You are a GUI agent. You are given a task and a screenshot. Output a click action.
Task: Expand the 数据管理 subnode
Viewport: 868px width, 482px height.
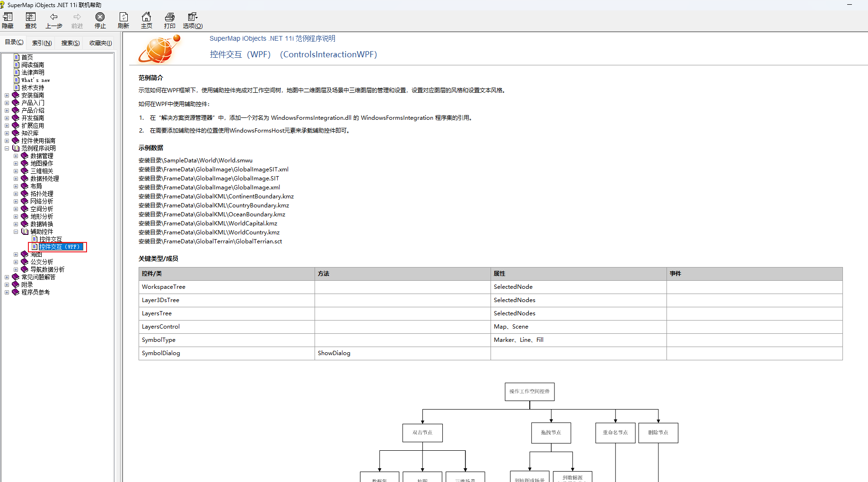coord(16,156)
